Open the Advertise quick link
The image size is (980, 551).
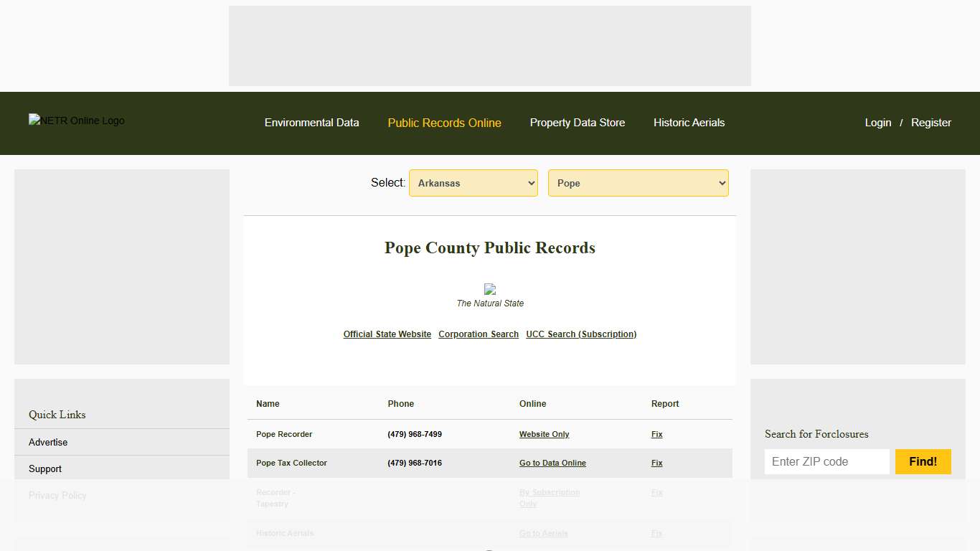click(47, 442)
